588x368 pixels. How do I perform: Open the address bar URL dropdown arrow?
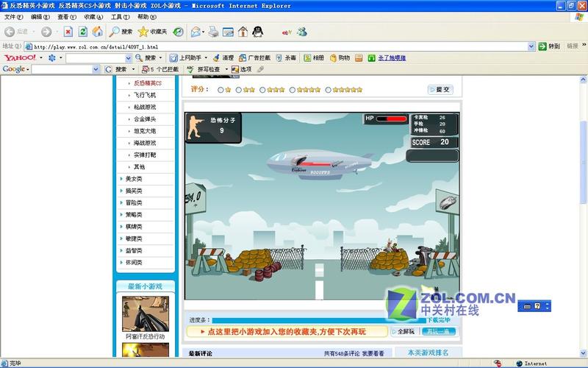pyautogui.click(x=531, y=46)
